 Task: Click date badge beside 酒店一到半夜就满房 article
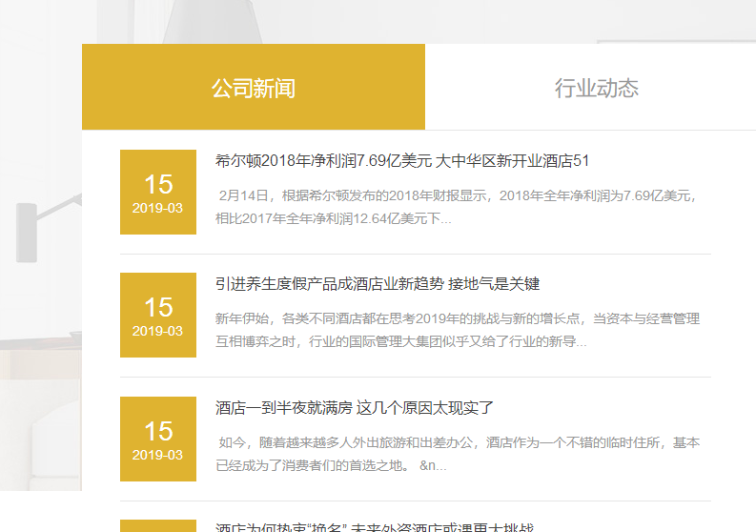coord(158,439)
